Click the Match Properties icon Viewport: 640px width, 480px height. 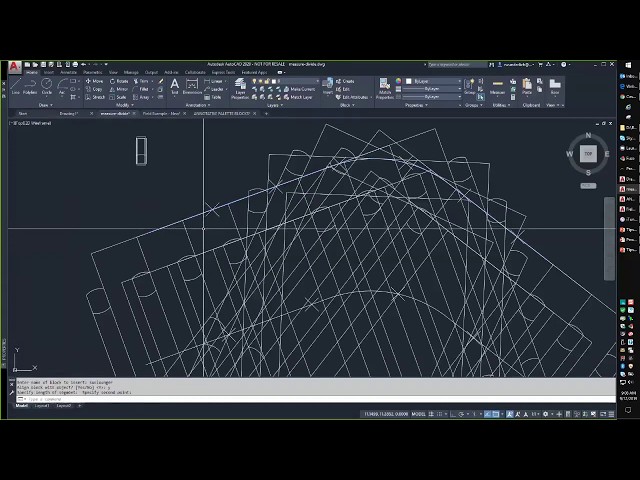pyautogui.click(x=384, y=89)
